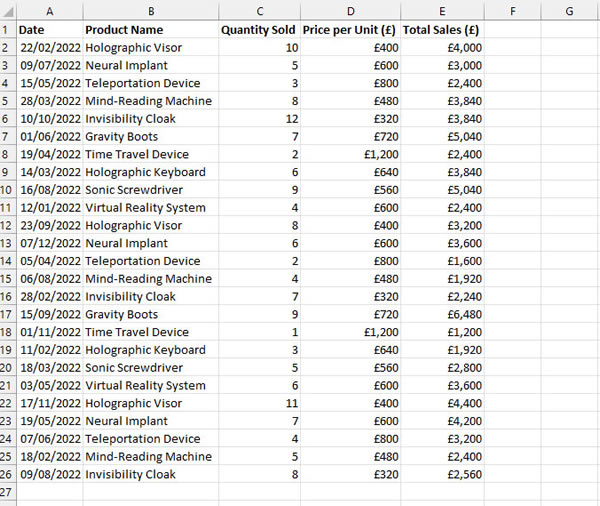Click the Price per Unit (£) cell
This screenshot has width=600, height=506.
click(351, 29)
